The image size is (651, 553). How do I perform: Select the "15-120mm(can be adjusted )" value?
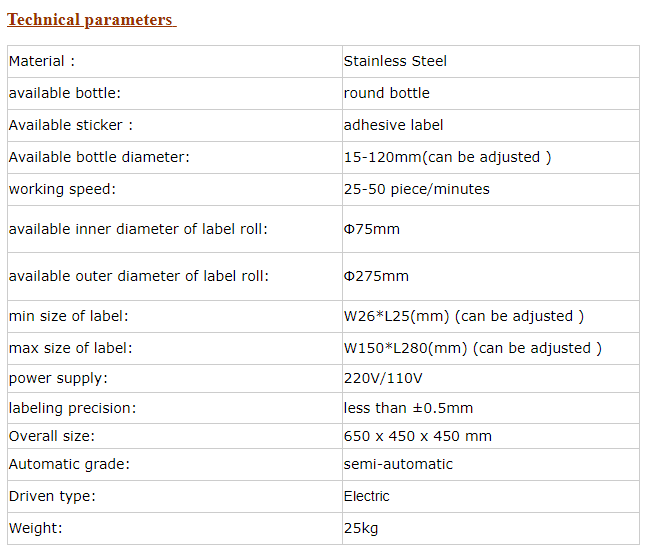coord(447,157)
